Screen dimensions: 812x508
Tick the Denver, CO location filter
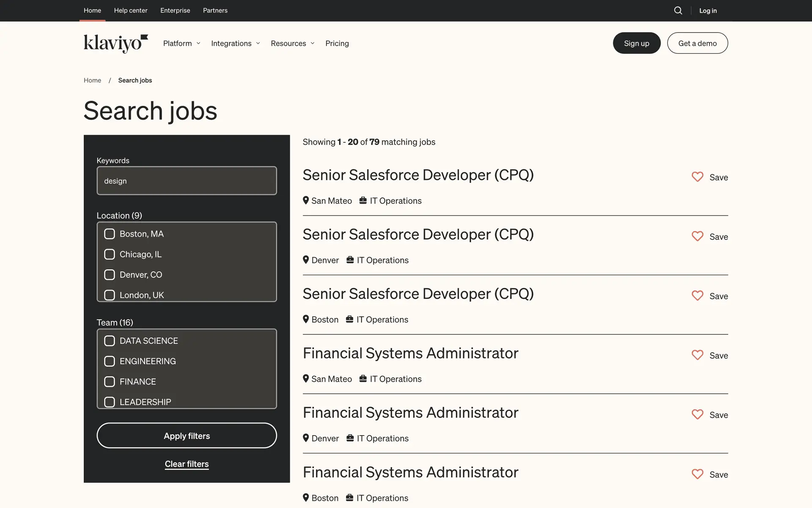click(x=110, y=275)
